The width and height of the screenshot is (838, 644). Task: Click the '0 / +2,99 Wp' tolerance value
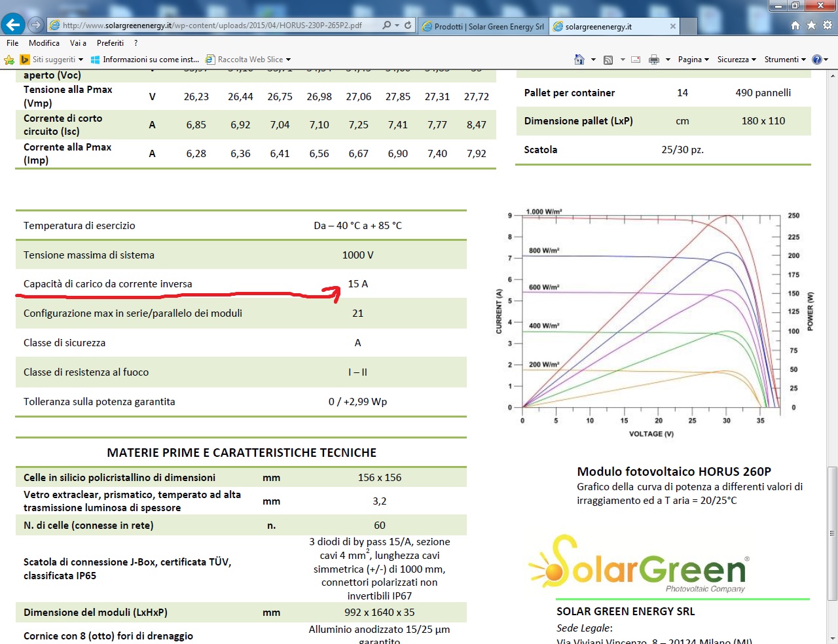[x=358, y=402]
